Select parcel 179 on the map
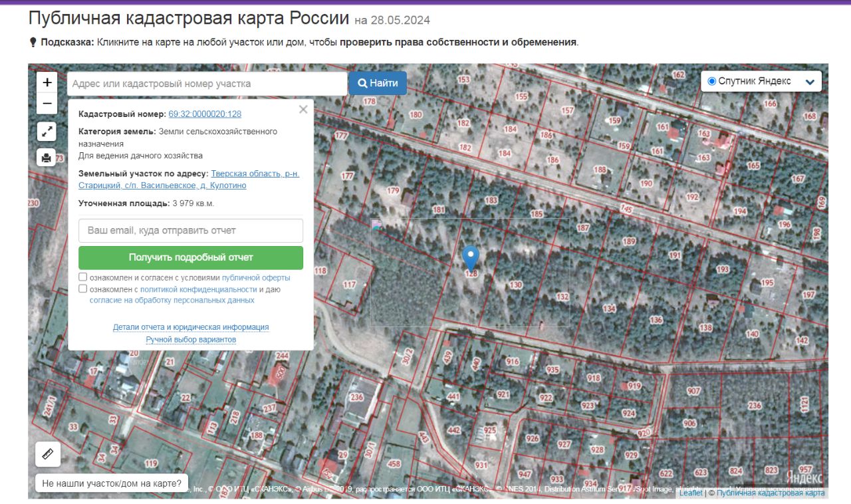Image resolution: width=851 pixels, height=504 pixels. pos(393,191)
